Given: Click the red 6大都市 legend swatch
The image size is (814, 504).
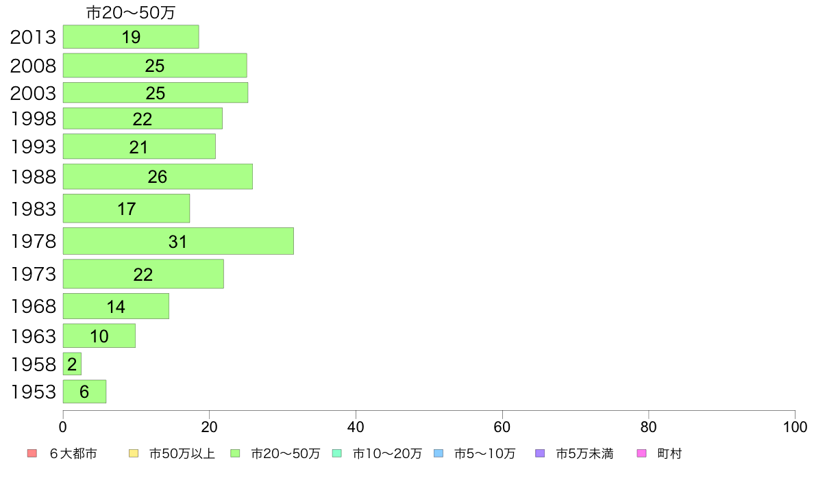Looking at the screenshot, I should pos(32,453).
